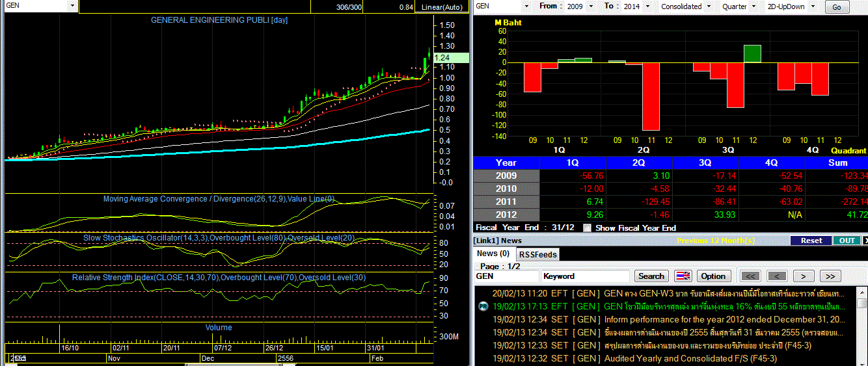Switch to the News (0) tab

(x=493, y=254)
